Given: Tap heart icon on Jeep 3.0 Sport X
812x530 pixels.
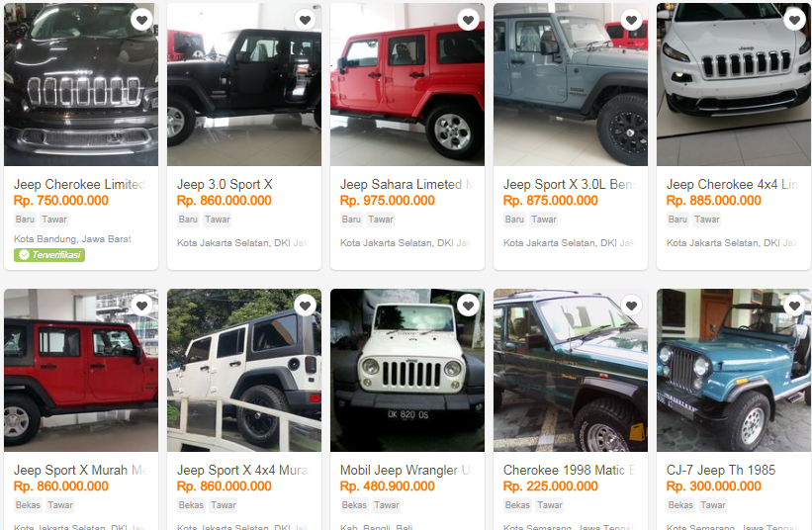Looking at the screenshot, I should click(305, 20).
